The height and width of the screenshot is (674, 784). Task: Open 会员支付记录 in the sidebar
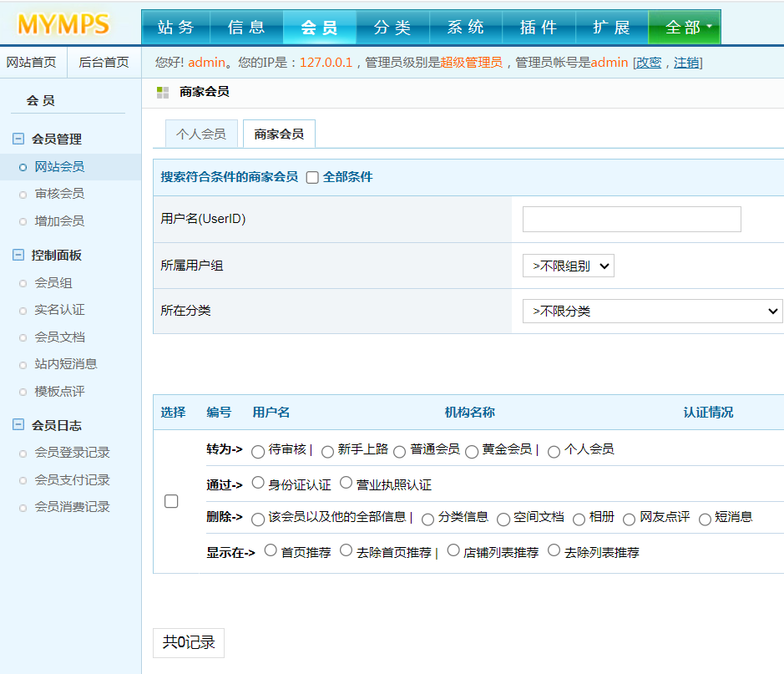[72, 480]
